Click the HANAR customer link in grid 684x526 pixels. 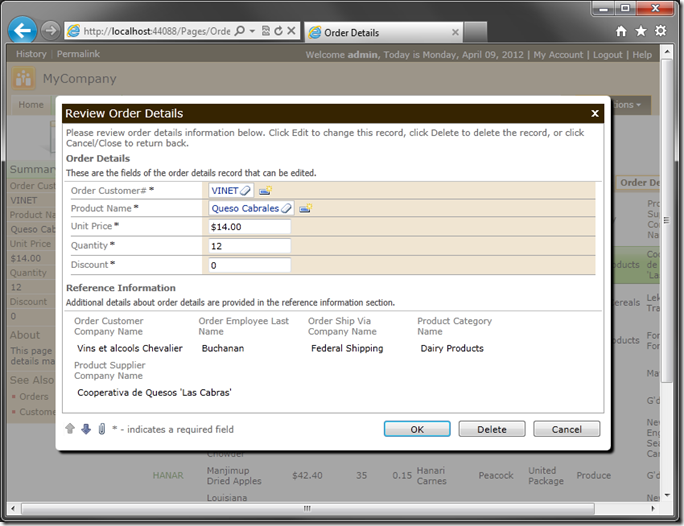tap(168, 475)
